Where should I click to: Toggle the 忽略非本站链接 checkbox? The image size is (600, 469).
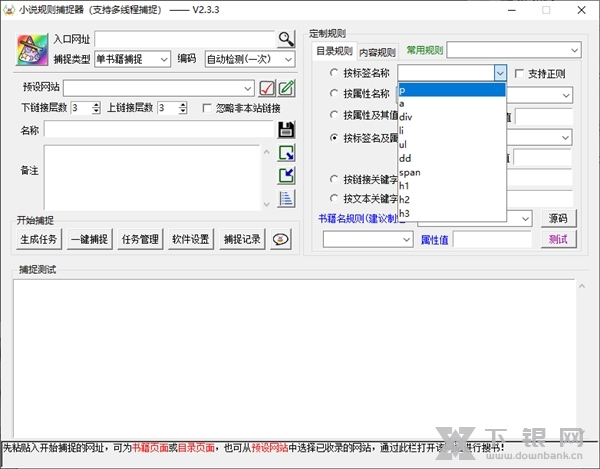[x=207, y=108]
